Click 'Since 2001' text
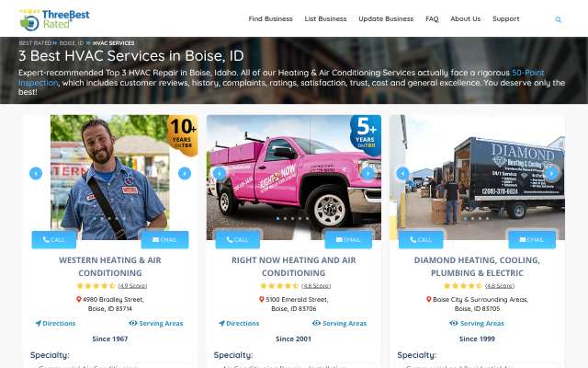The width and height of the screenshot is (588, 368). point(293,339)
